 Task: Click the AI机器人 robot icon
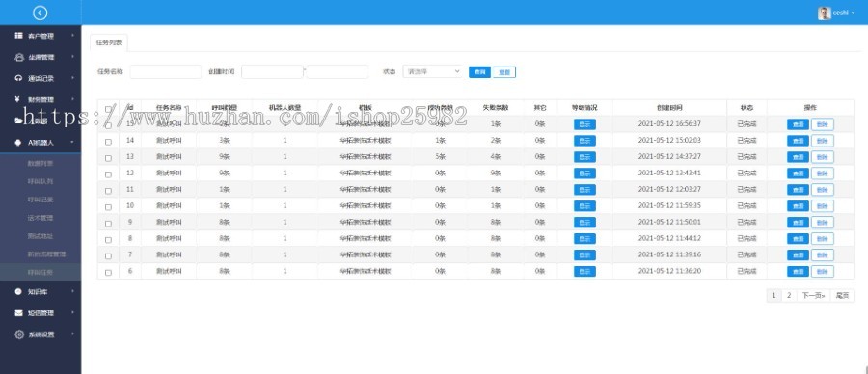19,143
